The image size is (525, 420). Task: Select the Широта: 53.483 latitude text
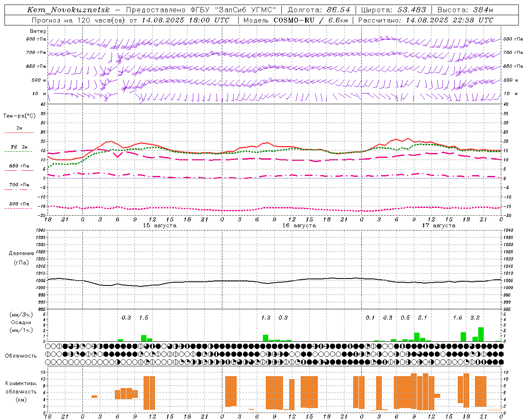pos(393,10)
